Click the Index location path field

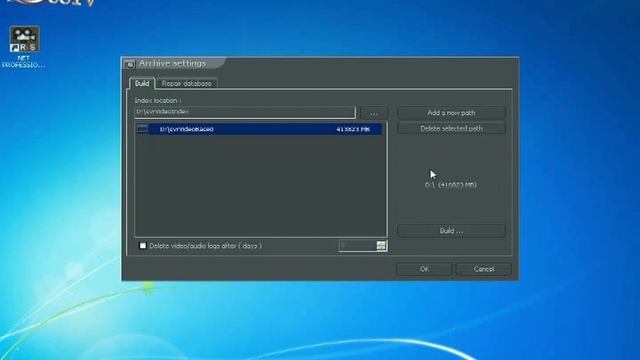click(245, 112)
